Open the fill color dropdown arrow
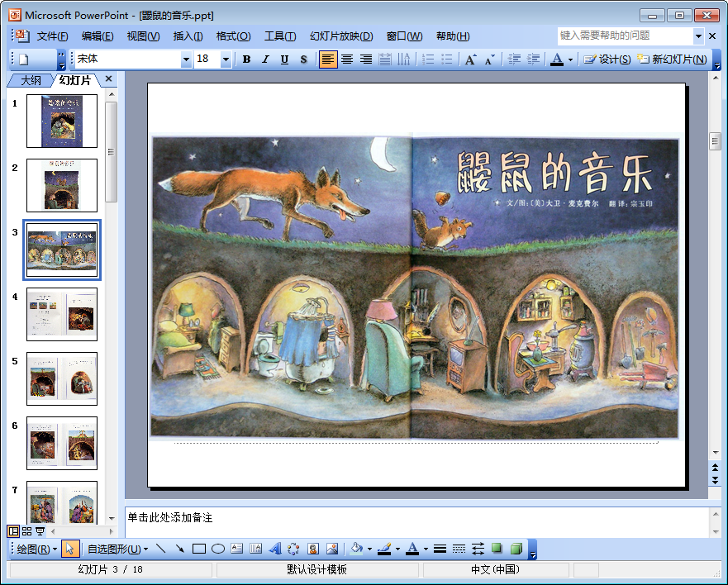 (370, 549)
